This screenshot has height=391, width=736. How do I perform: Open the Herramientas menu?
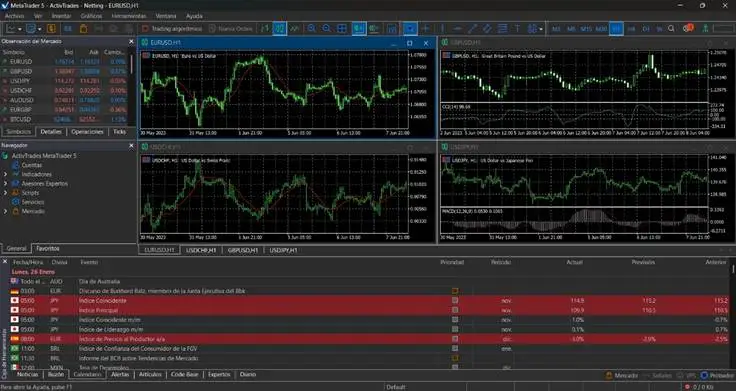pyautogui.click(x=129, y=16)
